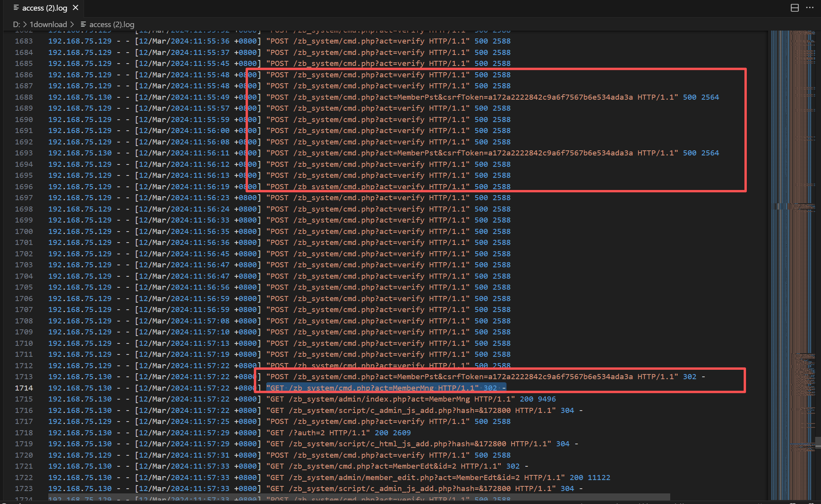Click the highlighted GET MemberMng text on line 1714
This screenshot has height=504, width=821.
pos(373,388)
